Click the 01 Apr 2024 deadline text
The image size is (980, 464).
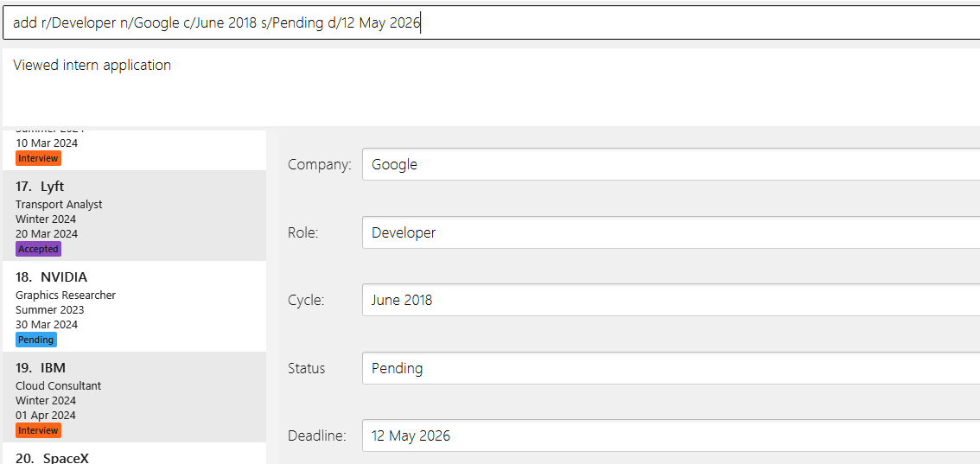(46, 416)
